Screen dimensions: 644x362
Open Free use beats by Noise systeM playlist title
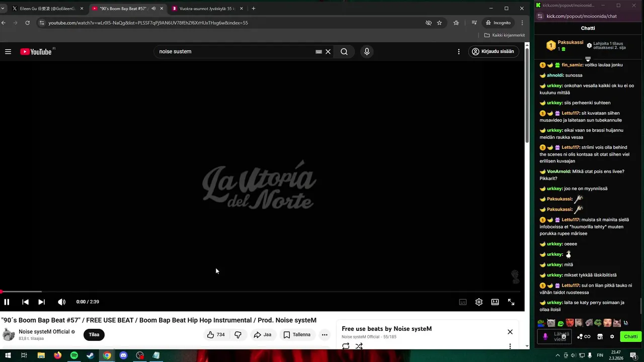386,329
